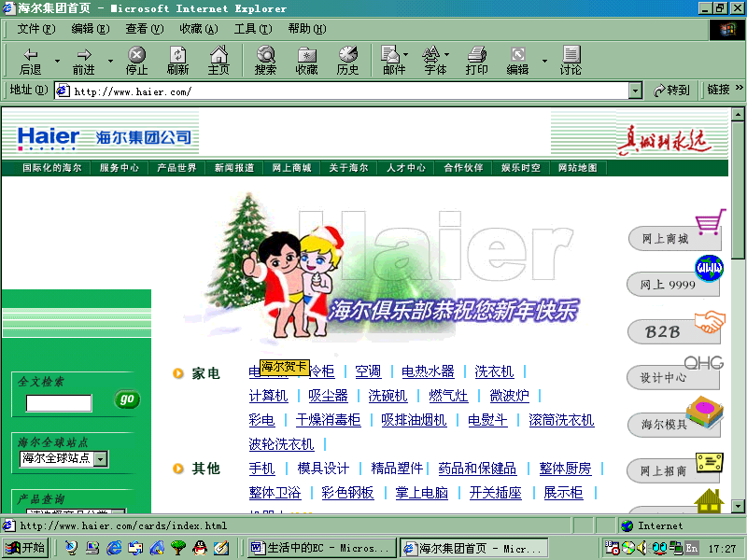Click the vertical scrollbar up arrow

(738, 114)
